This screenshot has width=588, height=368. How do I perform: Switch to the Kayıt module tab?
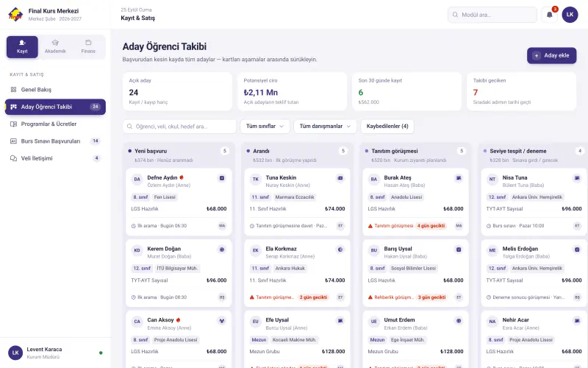22,47
